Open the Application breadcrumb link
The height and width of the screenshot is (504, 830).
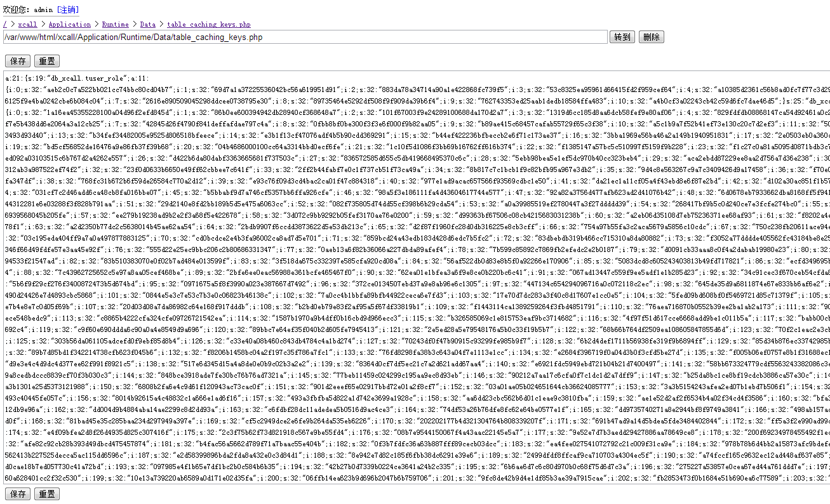click(x=70, y=24)
